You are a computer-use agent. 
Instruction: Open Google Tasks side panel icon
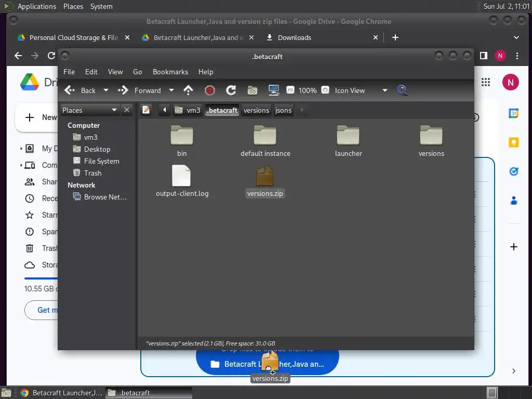(x=514, y=171)
